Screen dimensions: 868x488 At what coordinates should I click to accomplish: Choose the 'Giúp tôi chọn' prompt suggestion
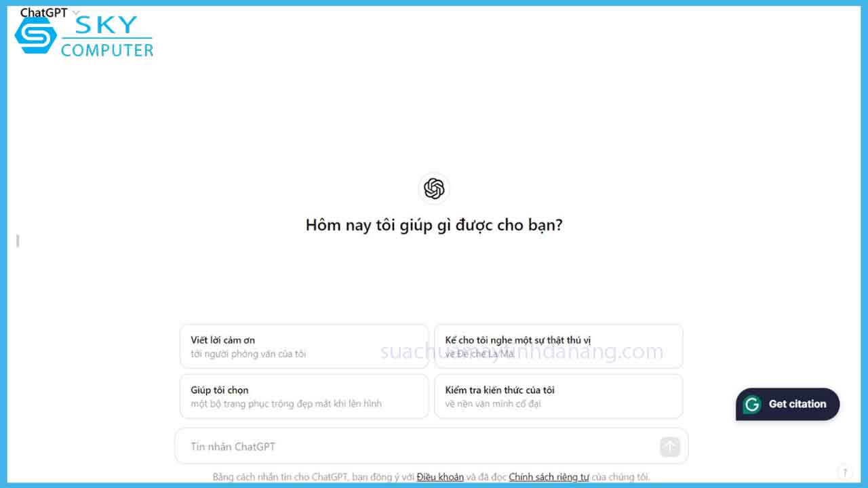304,396
